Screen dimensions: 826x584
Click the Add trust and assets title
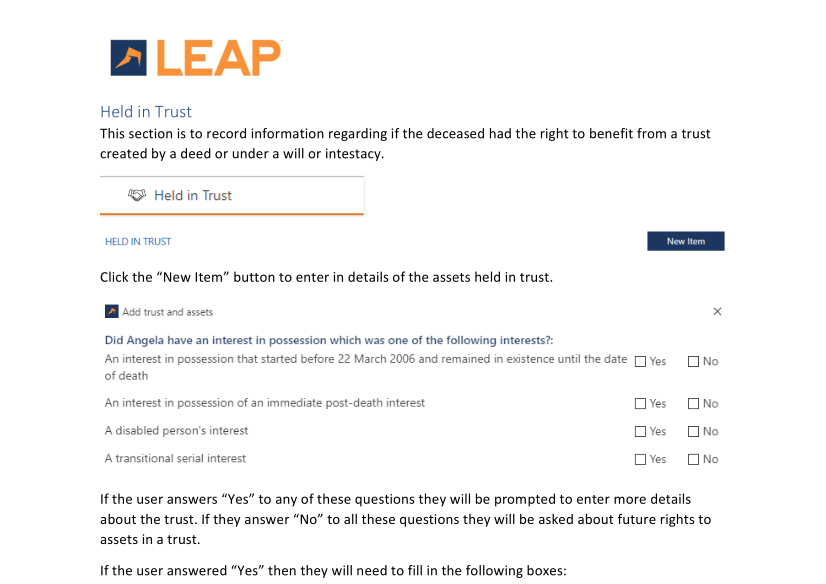(x=168, y=312)
